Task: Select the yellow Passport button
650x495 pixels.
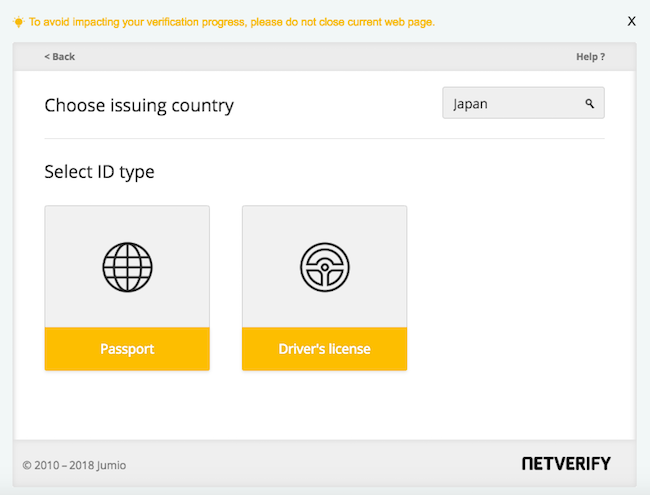Action: (127, 349)
